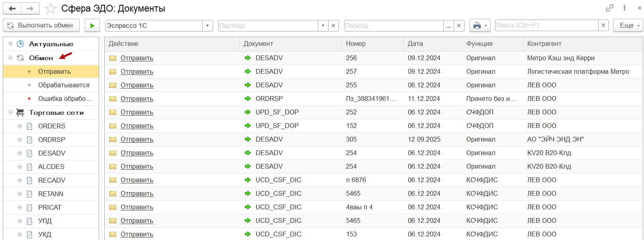Clear the Период field
644x240 pixels.
pos(459,26)
